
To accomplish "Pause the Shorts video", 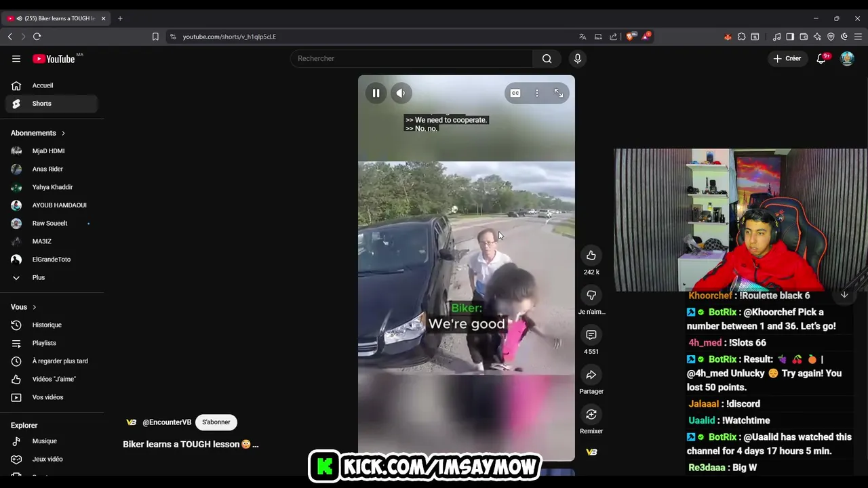I will [376, 93].
